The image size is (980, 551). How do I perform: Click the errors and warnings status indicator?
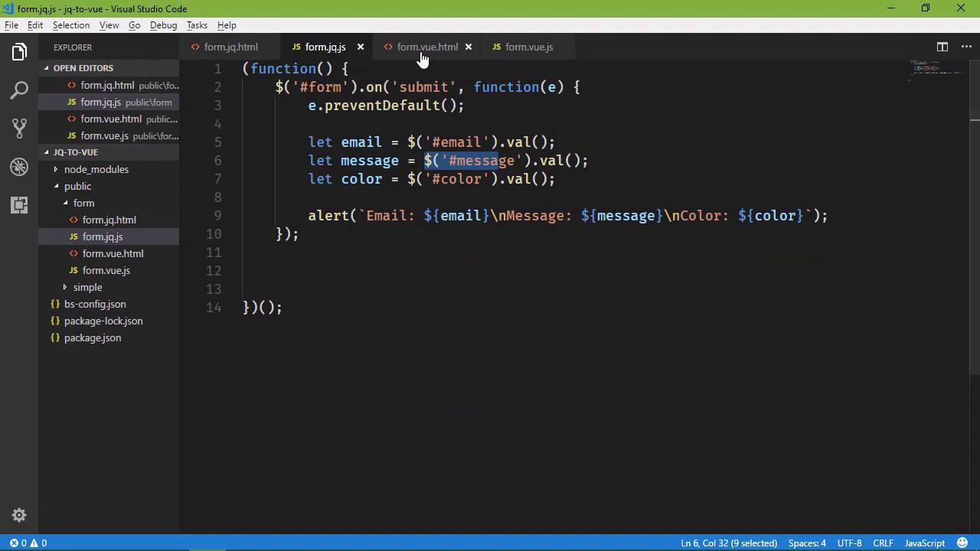point(28,543)
